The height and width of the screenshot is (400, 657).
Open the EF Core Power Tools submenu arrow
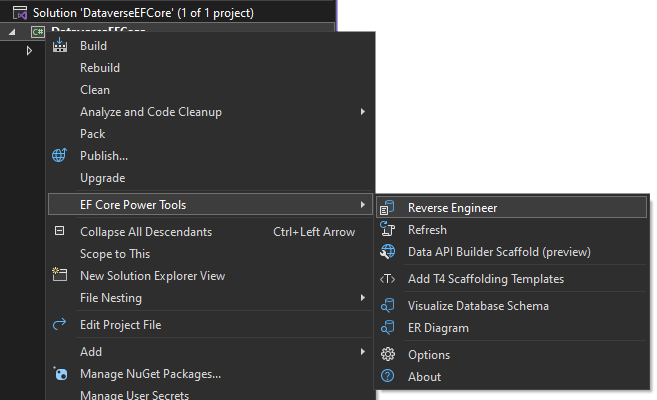pos(362,205)
